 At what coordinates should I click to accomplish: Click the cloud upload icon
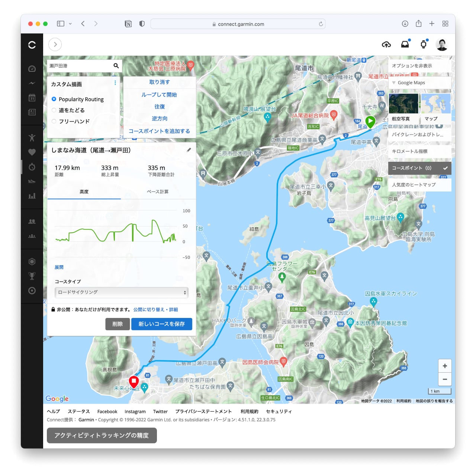386,45
